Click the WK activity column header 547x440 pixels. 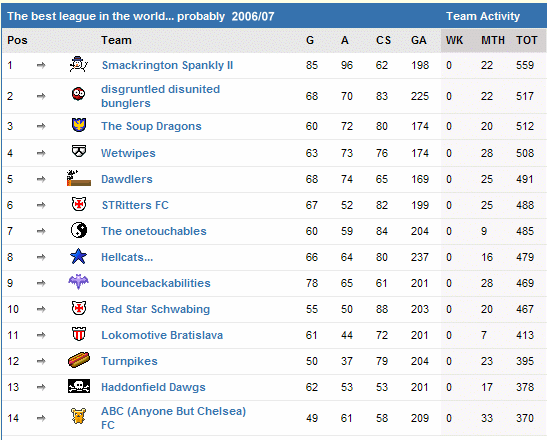tap(454, 40)
